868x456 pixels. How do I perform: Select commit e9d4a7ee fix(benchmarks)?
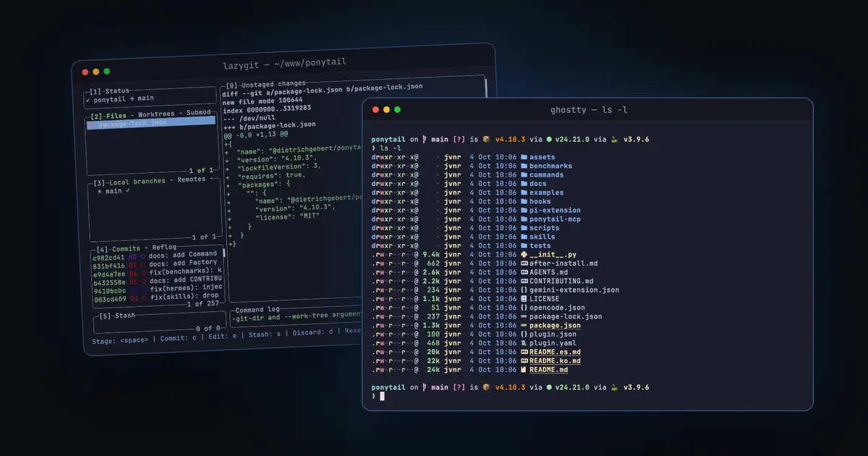pos(156,272)
